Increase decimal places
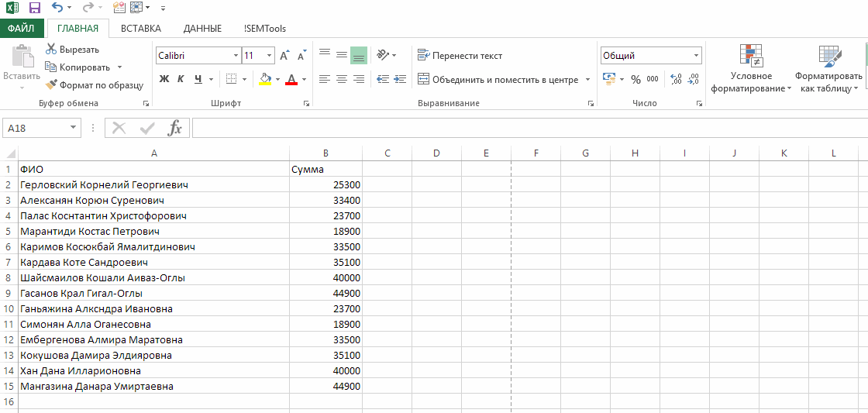This screenshot has height=413, width=868. click(675, 79)
